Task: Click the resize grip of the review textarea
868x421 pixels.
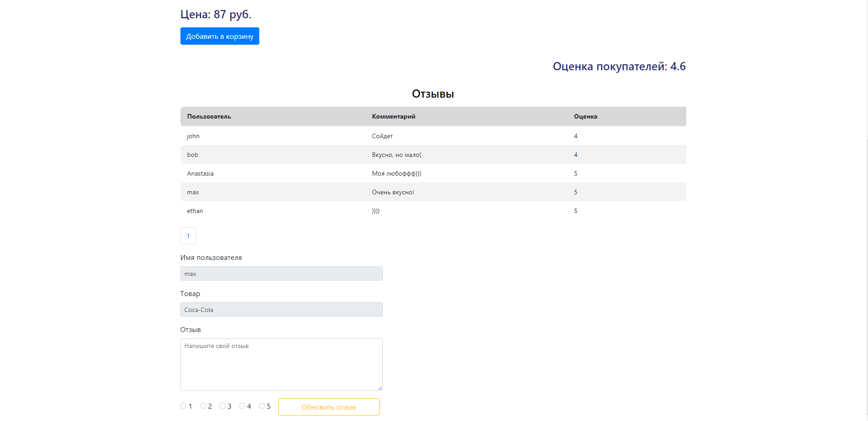Action: click(x=380, y=388)
